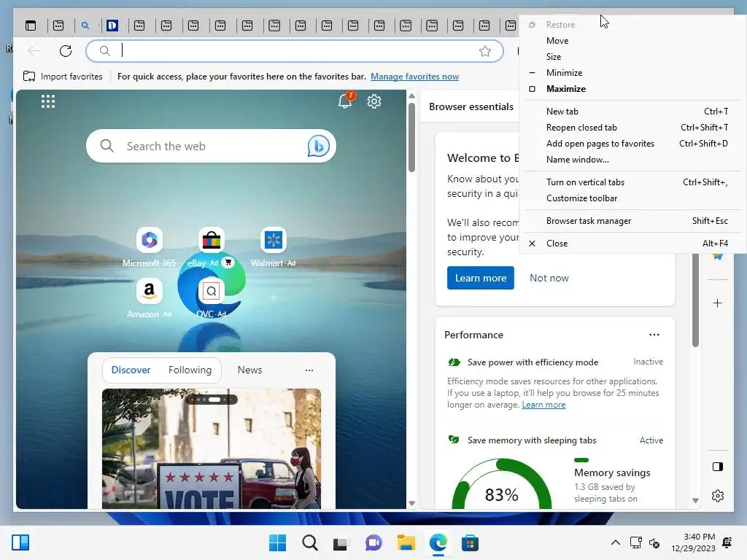Open sidebar settings gear icon

(x=718, y=496)
